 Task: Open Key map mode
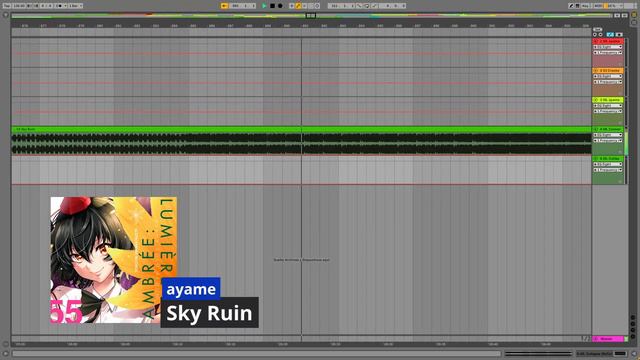click(x=585, y=6)
